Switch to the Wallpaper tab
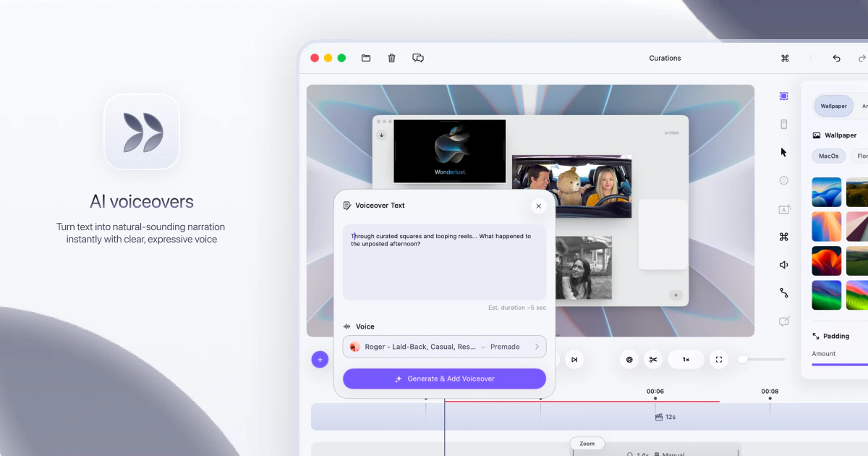 click(833, 106)
